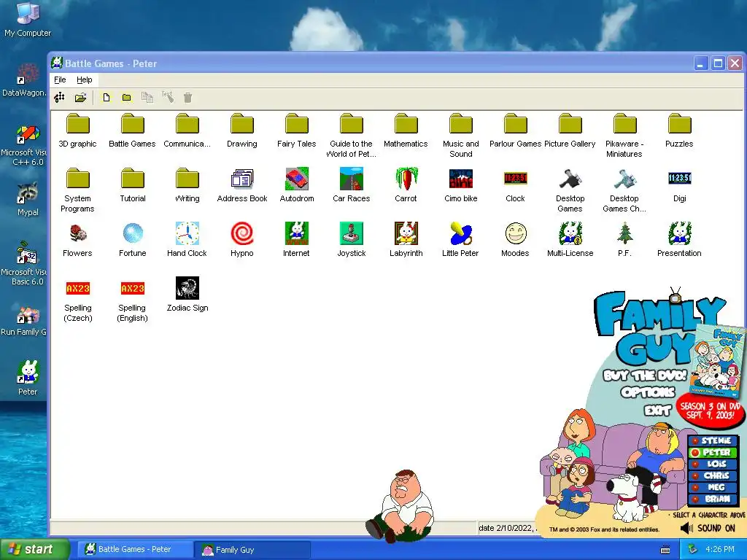Image resolution: width=747 pixels, height=560 pixels.
Task: Select the Autodrom program icon
Action: (297, 179)
